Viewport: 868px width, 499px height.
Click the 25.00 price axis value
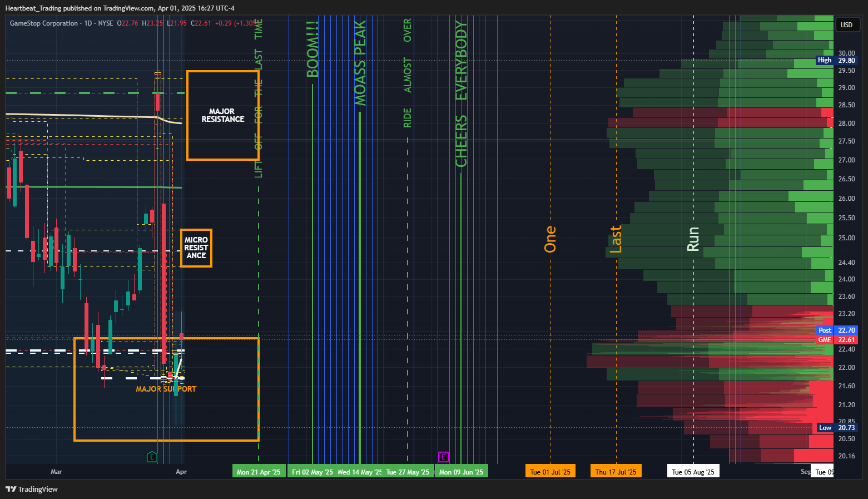[x=846, y=238]
